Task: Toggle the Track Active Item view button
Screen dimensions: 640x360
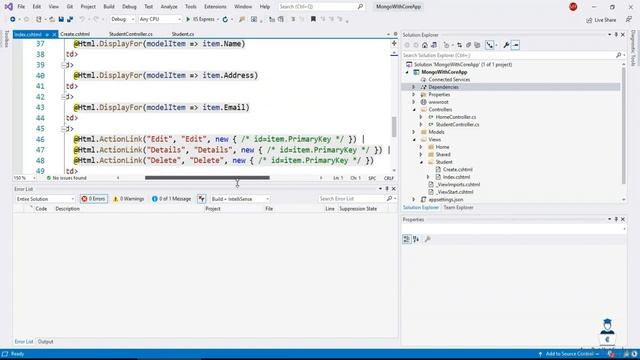Action: click(x=489, y=45)
